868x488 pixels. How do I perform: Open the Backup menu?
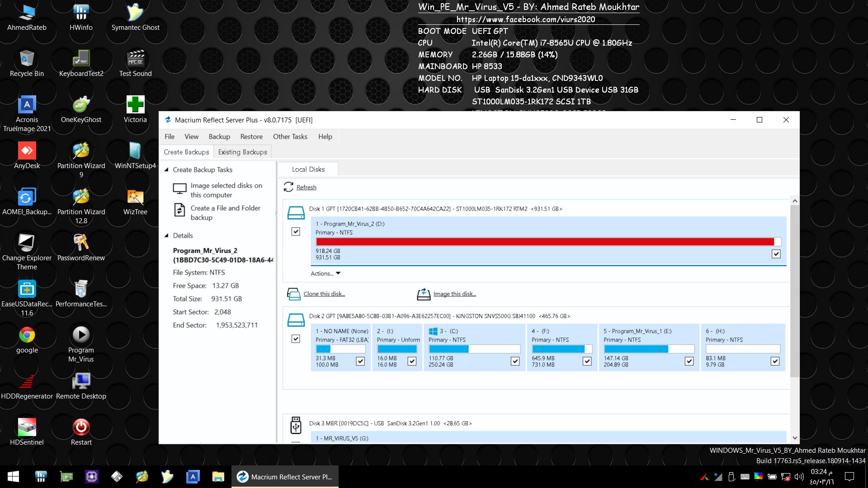[x=219, y=136]
